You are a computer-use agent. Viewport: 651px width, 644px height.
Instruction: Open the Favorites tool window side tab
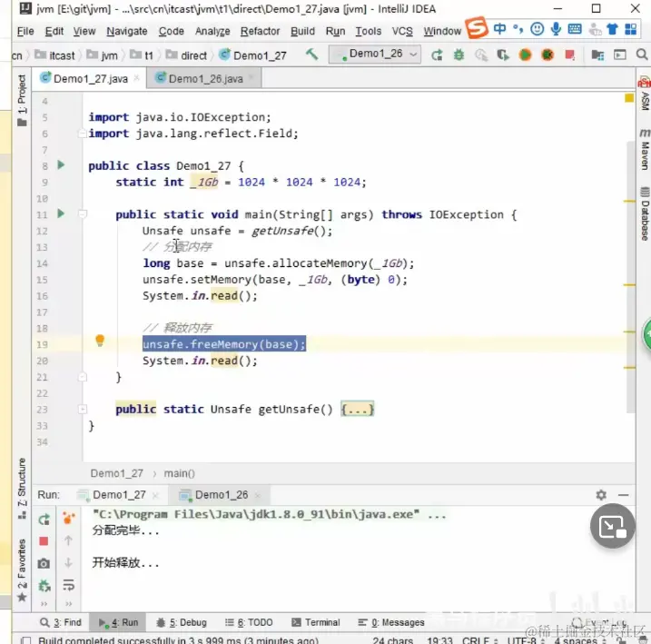click(22, 570)
